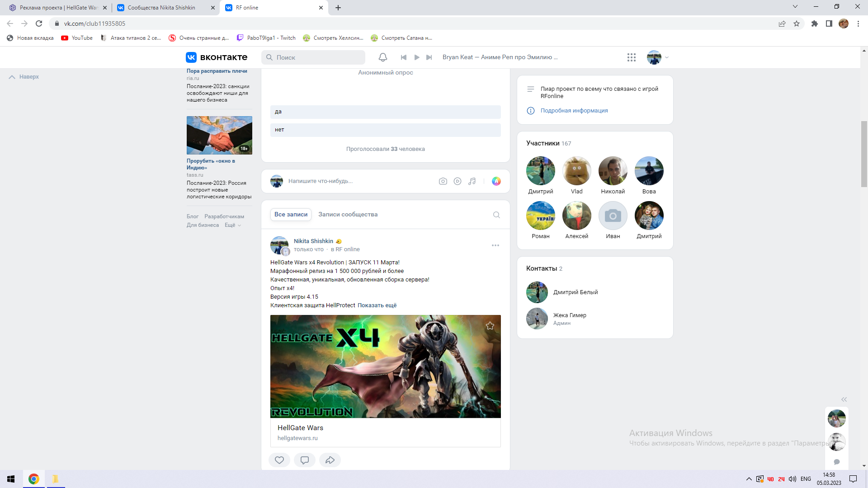Like the HellGate Wars post
The width and height of the screenshot is (868, 488).
pos(279,460)
